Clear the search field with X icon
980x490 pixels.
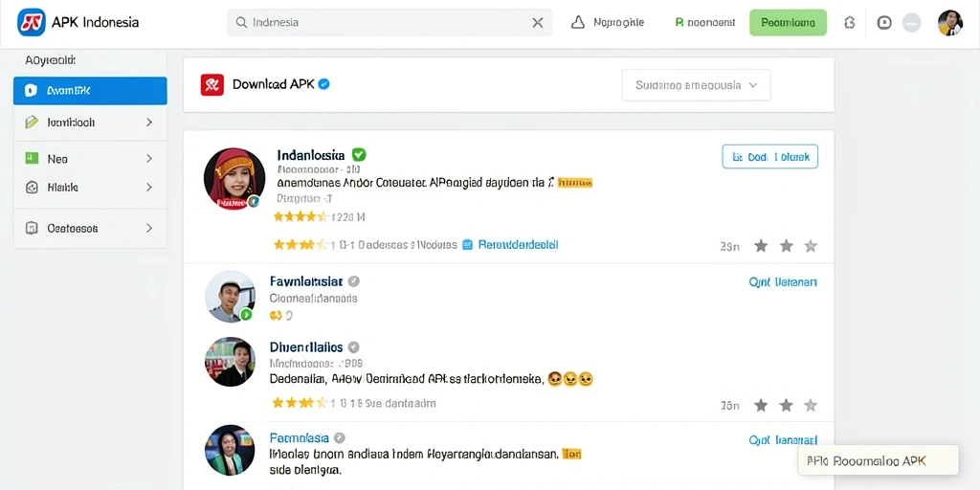(538, 23)
